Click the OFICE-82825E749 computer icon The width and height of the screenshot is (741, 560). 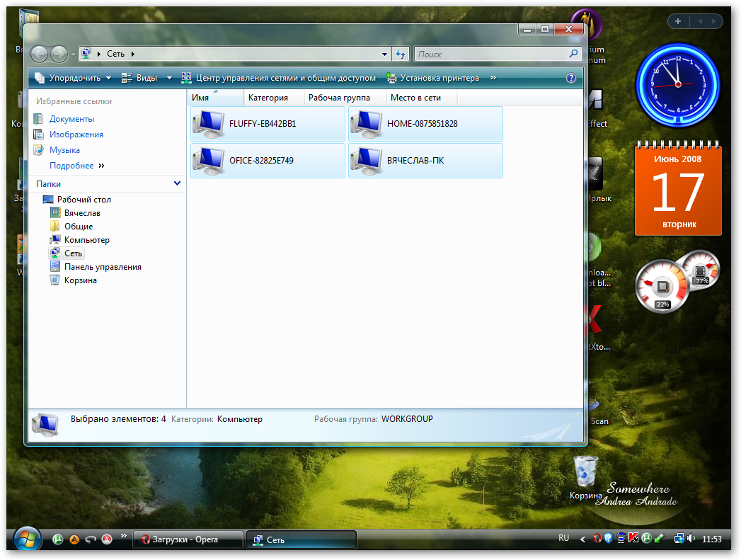tap(208, 161)
